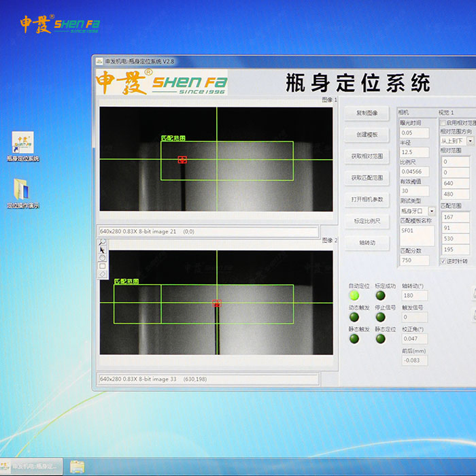The width and height of the screenshot is (476, 476).
Task: Click the 申发机电-瓶身定位 taskbar button
Action: pyautogui.click(x=31, y=466)
